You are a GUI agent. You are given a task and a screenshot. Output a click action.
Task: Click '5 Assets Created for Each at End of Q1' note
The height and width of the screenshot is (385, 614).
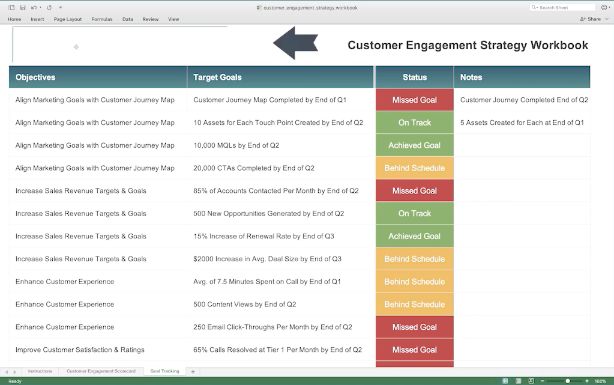522,123
